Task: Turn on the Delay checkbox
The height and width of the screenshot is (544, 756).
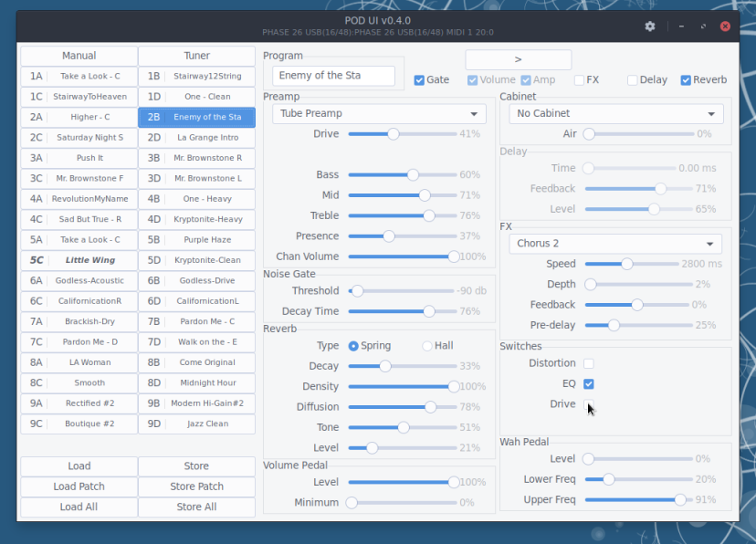Action: [x=633, y=80]
